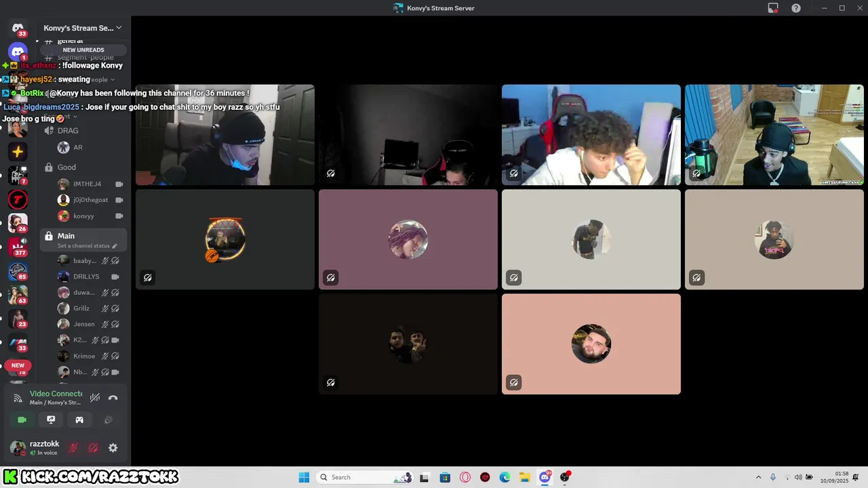This screenshot has width=868, height=488.
Task: Open taskbar volume control
Action: (x=798, y=477)
